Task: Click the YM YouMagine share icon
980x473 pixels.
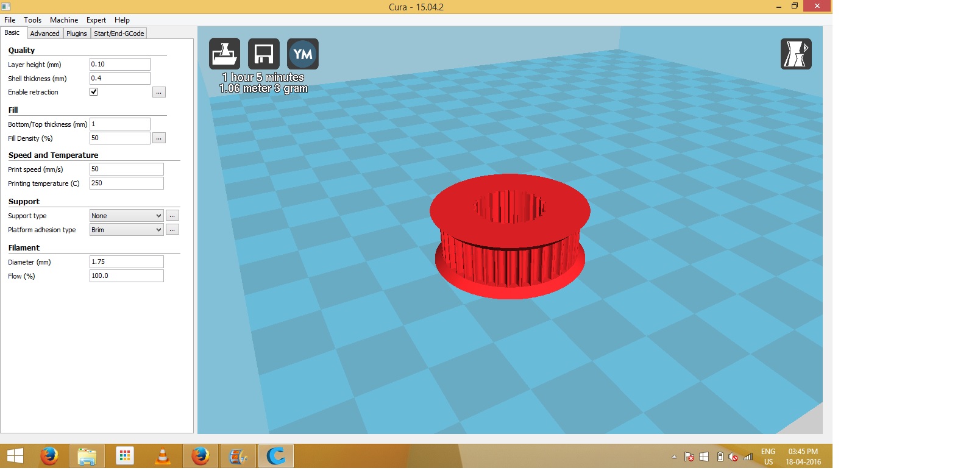Action: pos(302,54)
